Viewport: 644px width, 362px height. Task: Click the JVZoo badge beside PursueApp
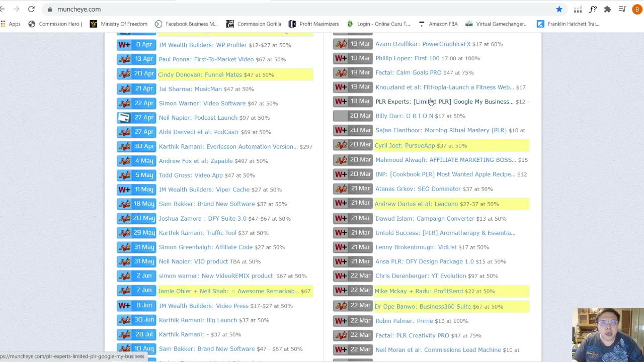341,145
